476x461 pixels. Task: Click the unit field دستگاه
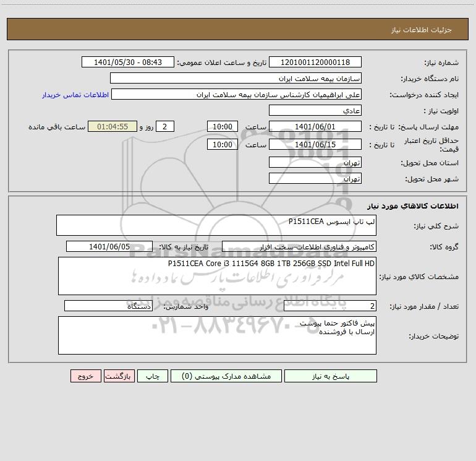(x=108, y=306)
